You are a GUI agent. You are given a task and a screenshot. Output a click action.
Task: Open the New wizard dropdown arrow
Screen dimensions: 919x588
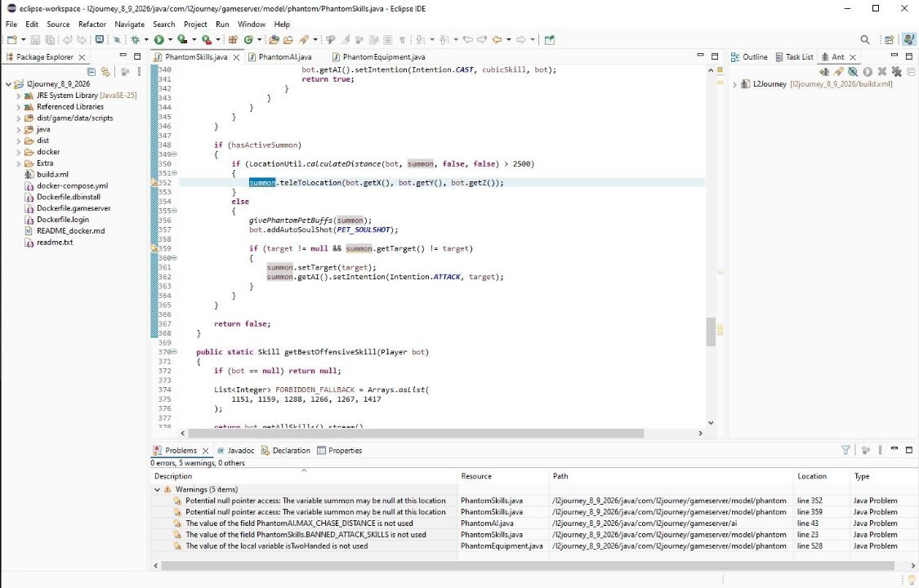(x=24, y=40)
